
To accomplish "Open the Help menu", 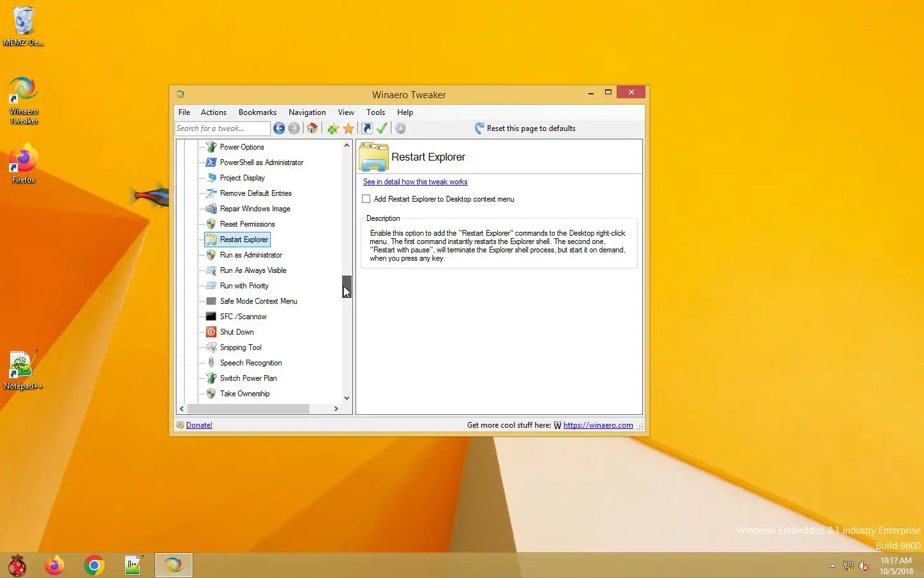I will [x=405, y=112].
